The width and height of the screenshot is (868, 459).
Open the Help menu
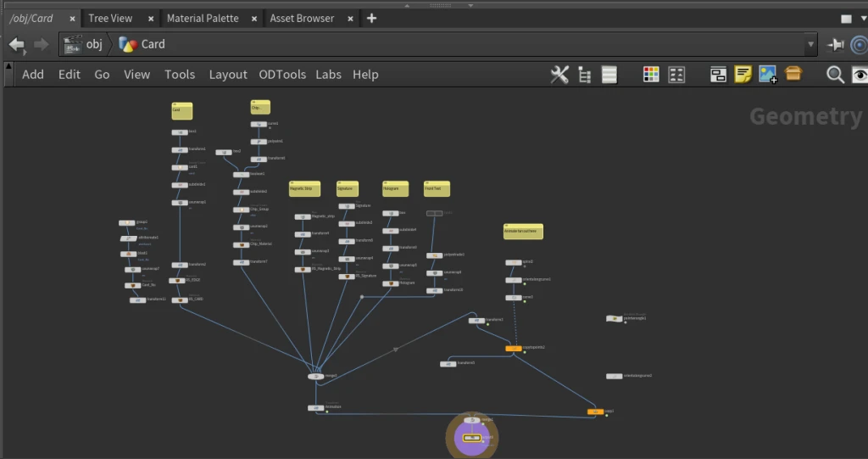365,75
